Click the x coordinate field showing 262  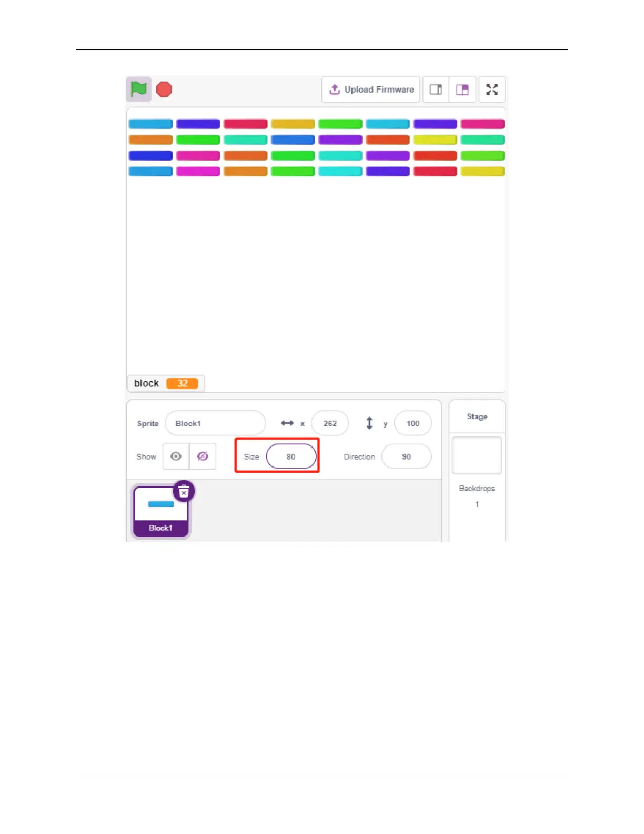pos(330,423)
